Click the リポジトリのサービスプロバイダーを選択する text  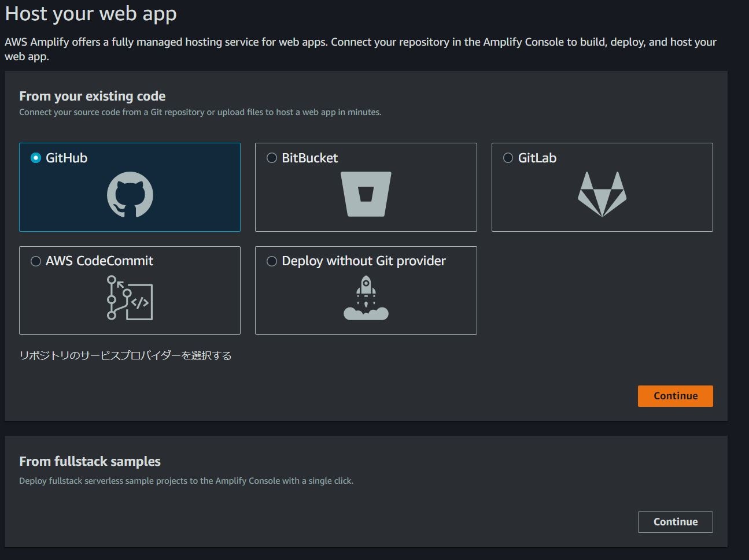pos(125,355)
